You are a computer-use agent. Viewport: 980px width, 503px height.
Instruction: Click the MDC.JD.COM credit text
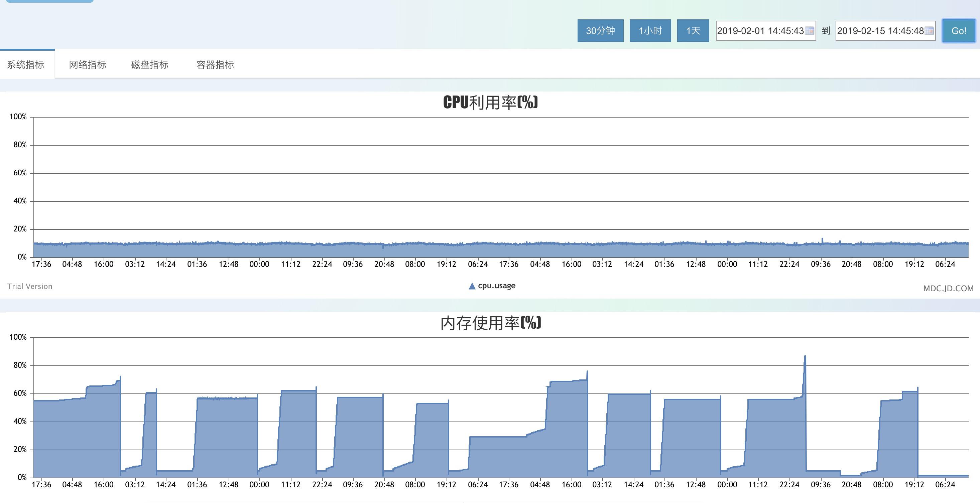pyautogui.click(x=948, y=288)
